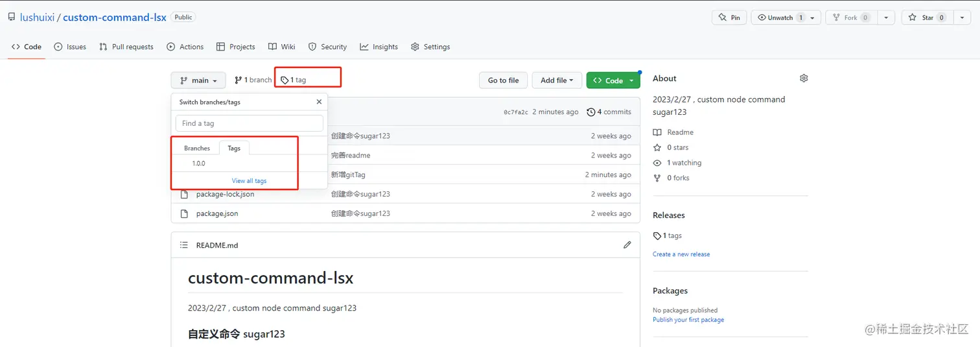
Task: Click the 0 stars link
Action: click(671, 148)
